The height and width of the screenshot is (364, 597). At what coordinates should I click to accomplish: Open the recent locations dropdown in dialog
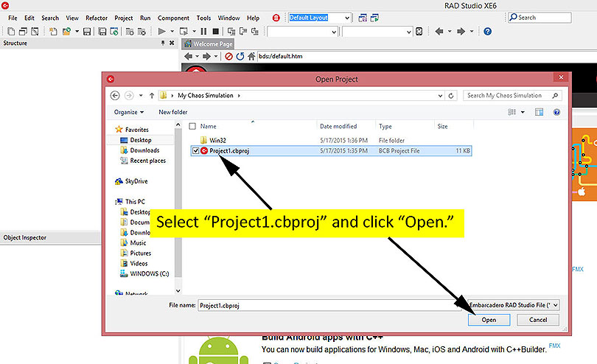(x=141, y=96)
